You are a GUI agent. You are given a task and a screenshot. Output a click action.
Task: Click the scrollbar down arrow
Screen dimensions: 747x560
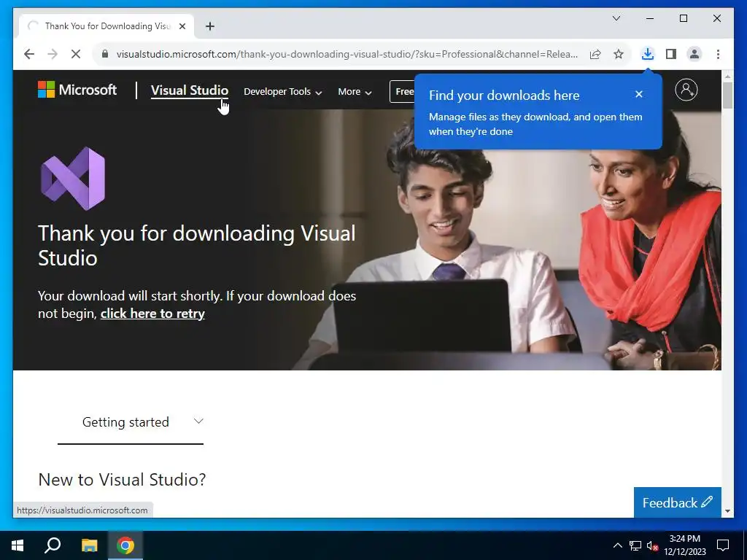727,511
